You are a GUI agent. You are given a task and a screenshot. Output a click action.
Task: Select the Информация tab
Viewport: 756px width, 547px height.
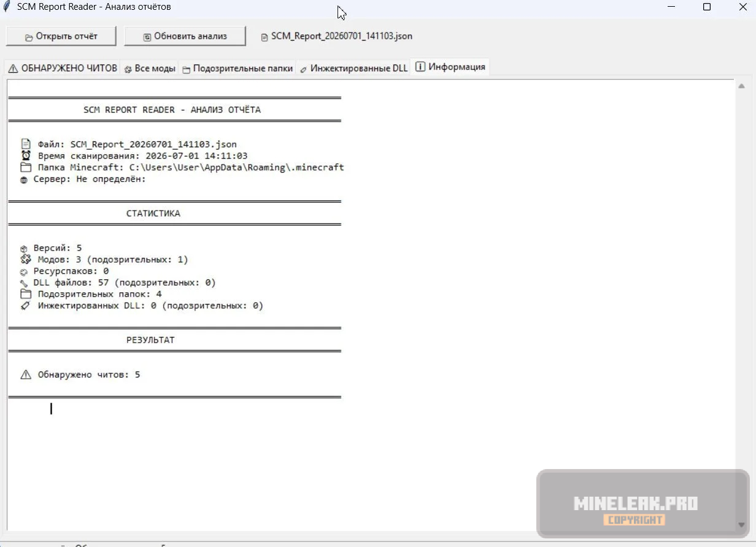[x=450, y=67]
